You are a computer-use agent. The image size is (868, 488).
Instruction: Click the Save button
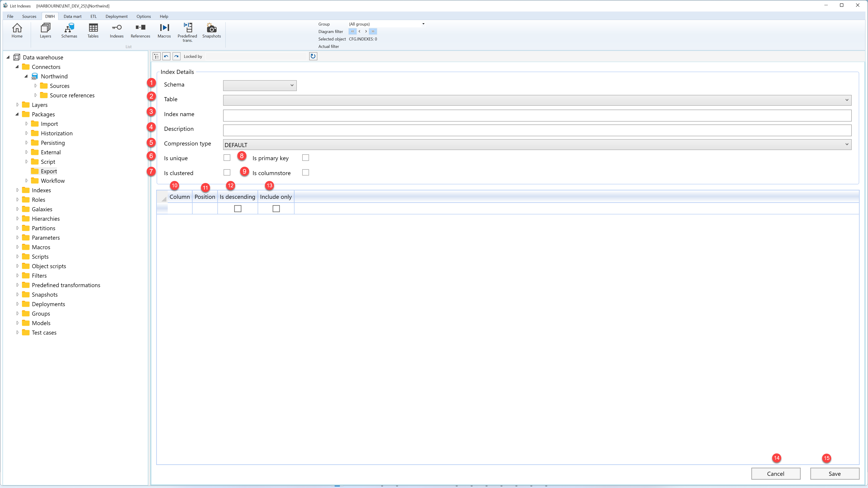tap(835, 474)
